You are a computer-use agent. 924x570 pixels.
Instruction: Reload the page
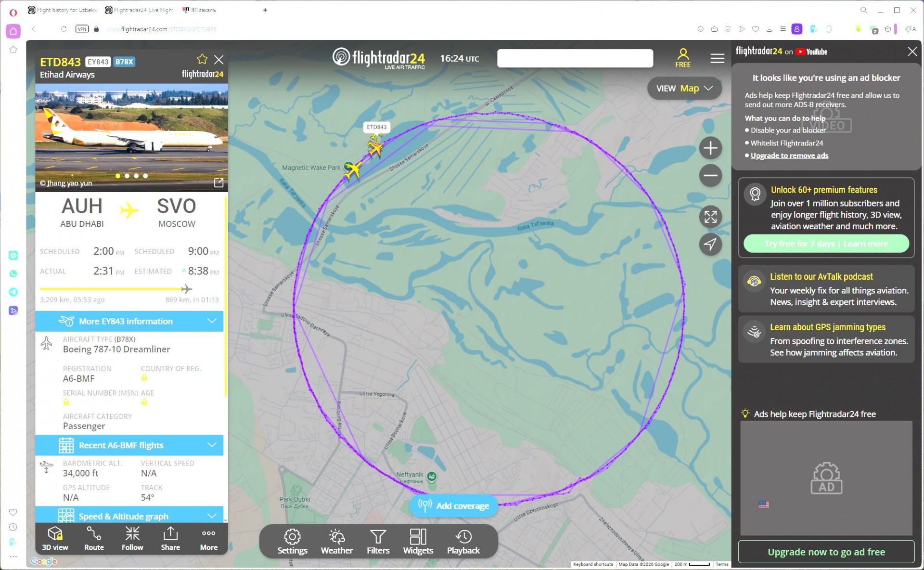tap(64, 29)
